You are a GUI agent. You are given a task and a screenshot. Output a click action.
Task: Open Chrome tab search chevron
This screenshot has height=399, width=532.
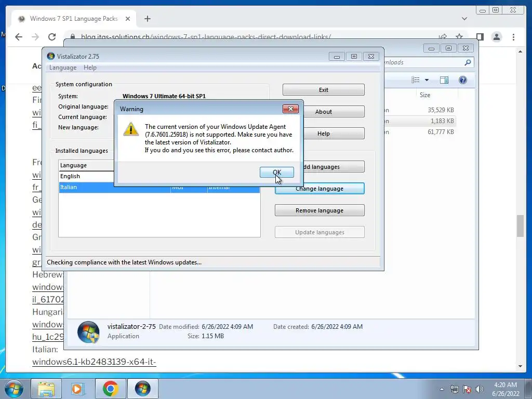(x=464, y=19)
